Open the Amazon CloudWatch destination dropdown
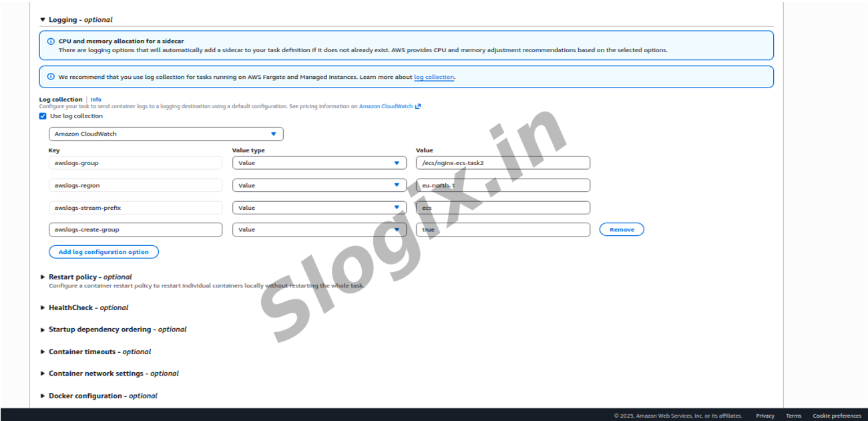This screenshot has width=868, height=421. [166, 134]
